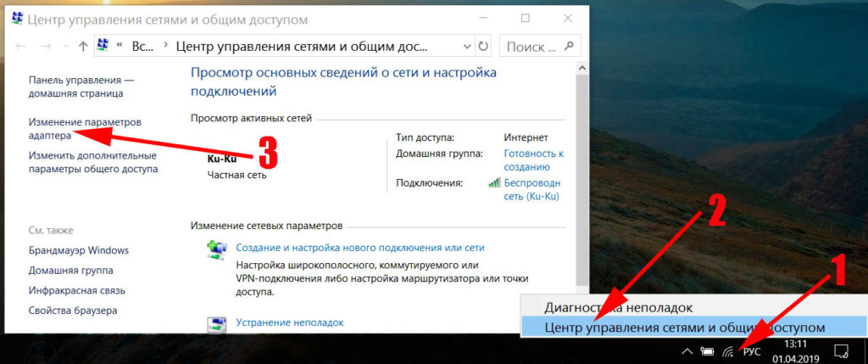Click the Wi-Fi network tray icon
This screenshot has height=364, width=868.
pyautogui.click(x=728, y=350)
